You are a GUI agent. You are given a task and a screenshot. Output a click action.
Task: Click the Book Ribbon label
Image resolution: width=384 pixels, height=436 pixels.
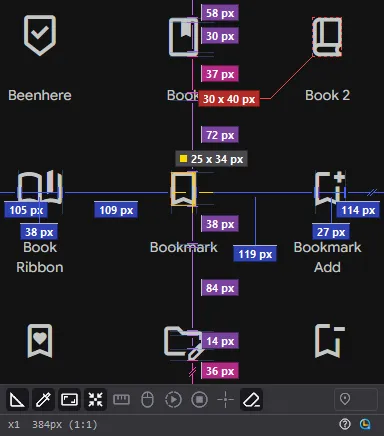(x=40, y=257)
